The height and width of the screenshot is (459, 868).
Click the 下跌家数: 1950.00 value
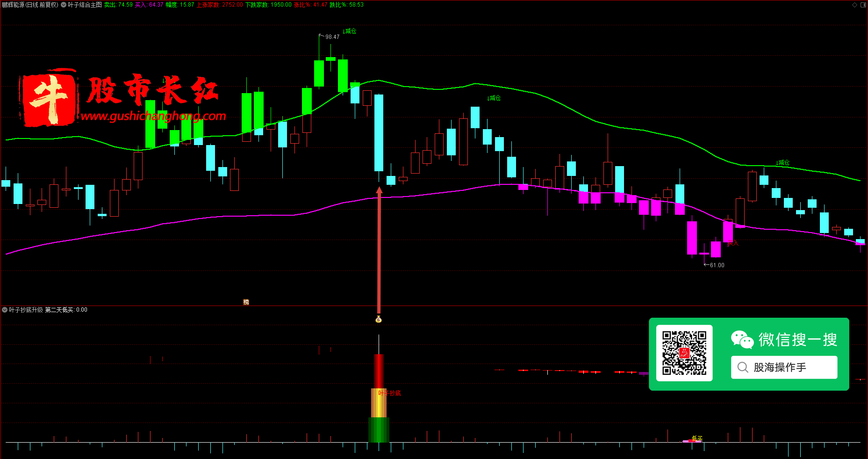click(268, 5)
